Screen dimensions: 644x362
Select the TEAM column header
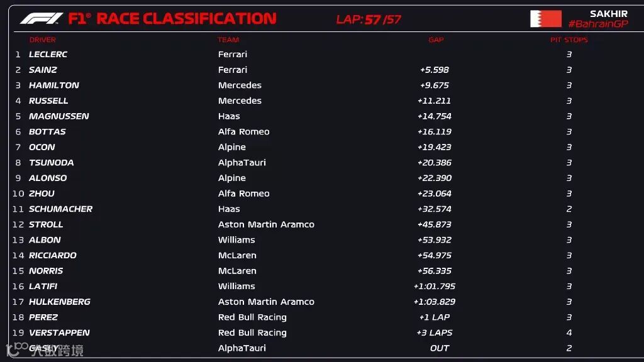coord(228,40)
